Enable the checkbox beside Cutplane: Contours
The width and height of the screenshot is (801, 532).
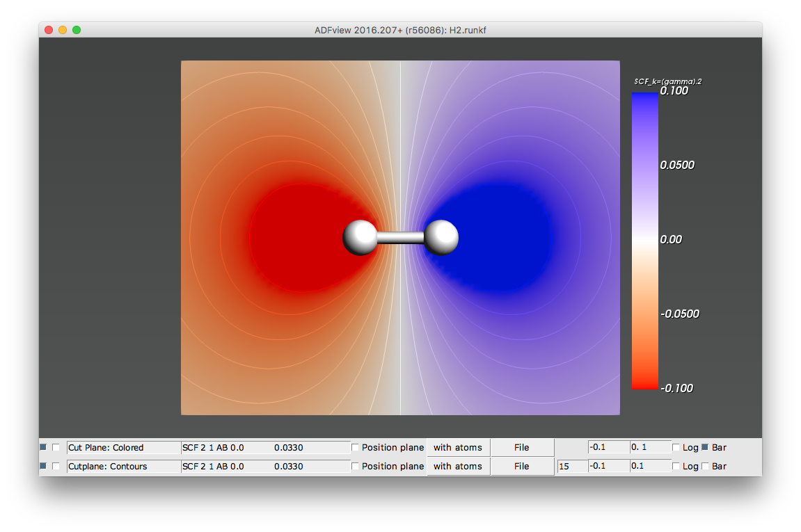coord(56,466)
